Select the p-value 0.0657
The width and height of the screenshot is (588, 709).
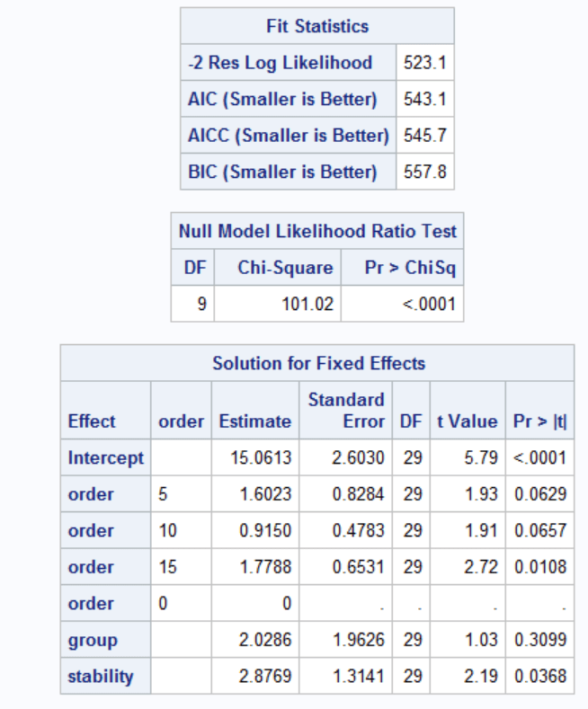[540, 530]
